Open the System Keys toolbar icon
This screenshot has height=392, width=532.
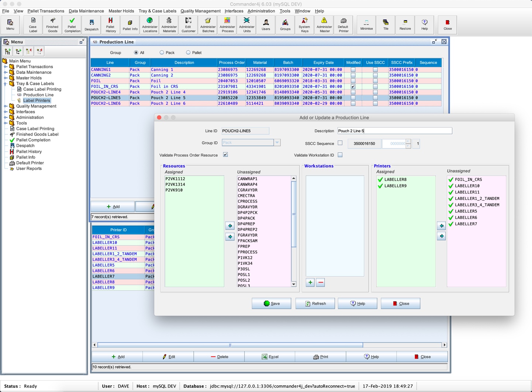[304, 25]
